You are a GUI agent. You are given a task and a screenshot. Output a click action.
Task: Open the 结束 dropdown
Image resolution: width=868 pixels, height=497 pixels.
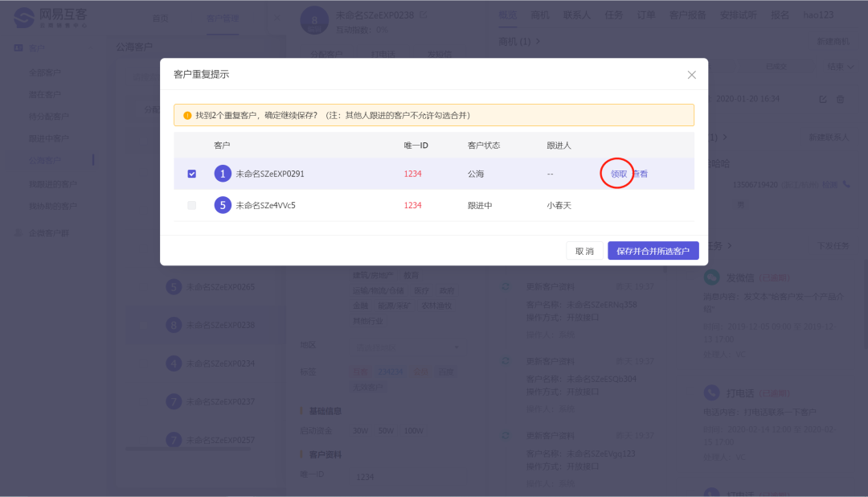point(839,66)
